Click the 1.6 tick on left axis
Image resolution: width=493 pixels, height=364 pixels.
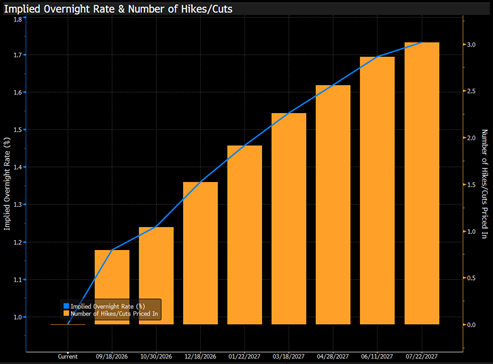(x=18, y=92)
